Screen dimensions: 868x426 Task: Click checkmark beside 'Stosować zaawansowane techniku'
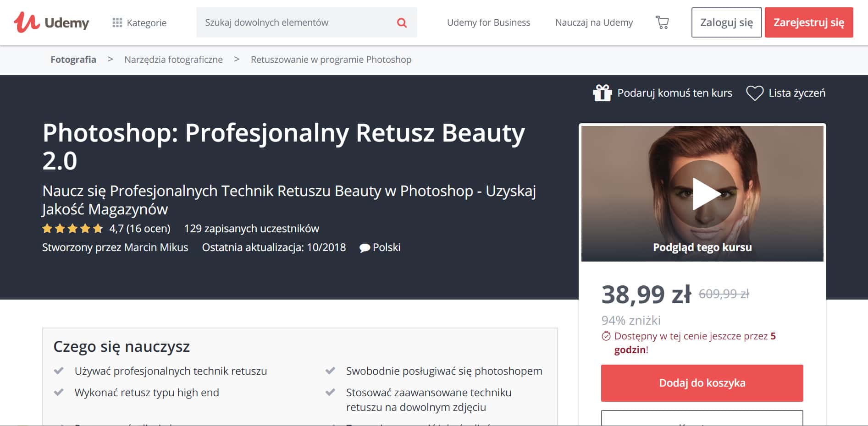coord(330,392)
